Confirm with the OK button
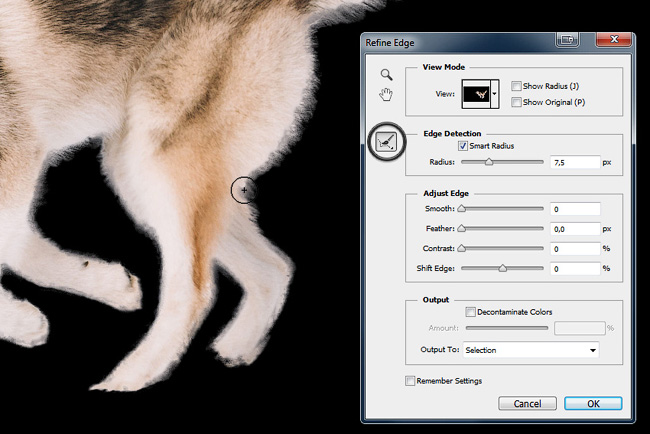The width and height of the screenshot is (650, 434). [x=593, y=403]
